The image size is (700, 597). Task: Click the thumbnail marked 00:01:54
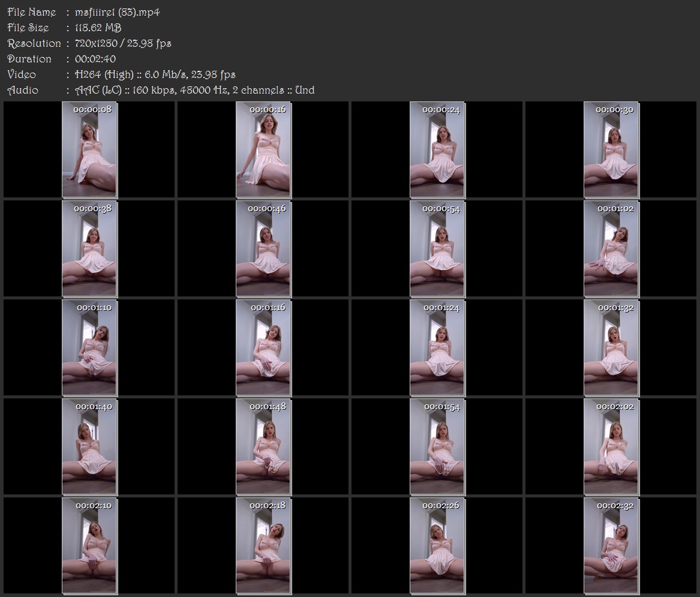(437, 447)
